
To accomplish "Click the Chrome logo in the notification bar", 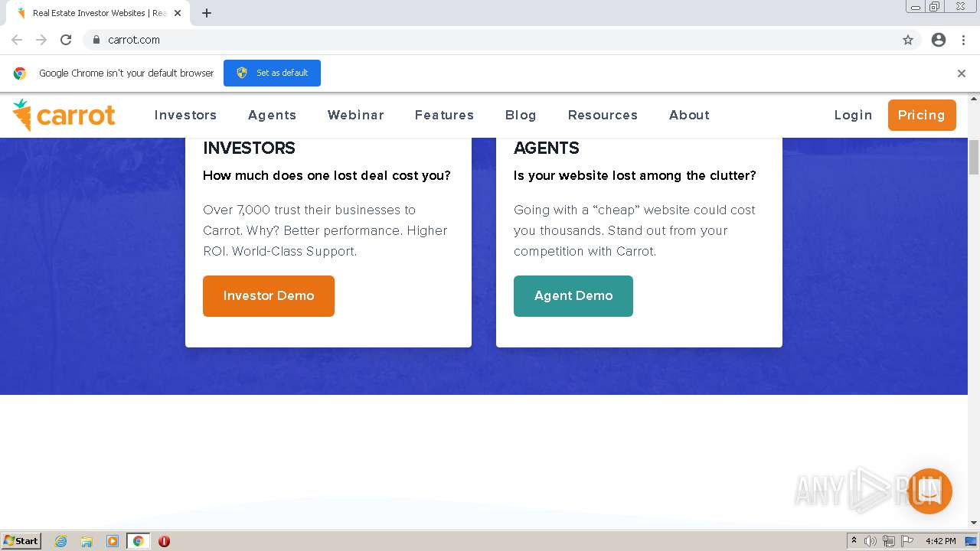I will click(x=20, y=73).
